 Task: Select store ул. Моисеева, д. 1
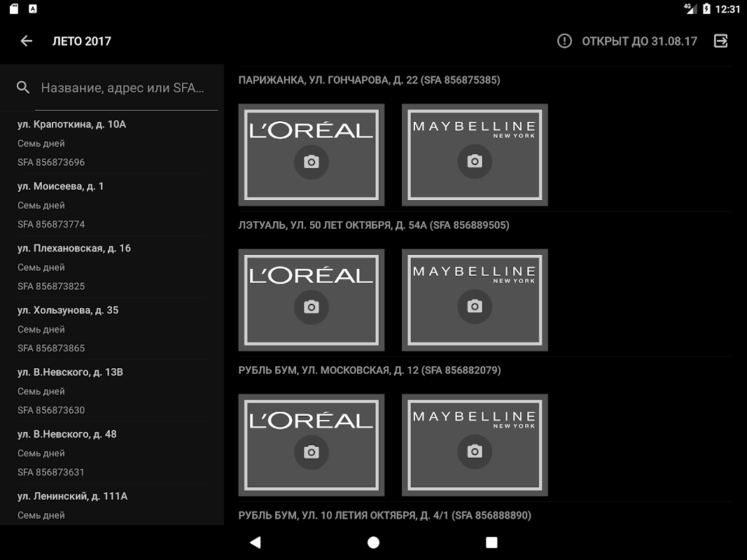pyautogui.click(x=112, y=205)
